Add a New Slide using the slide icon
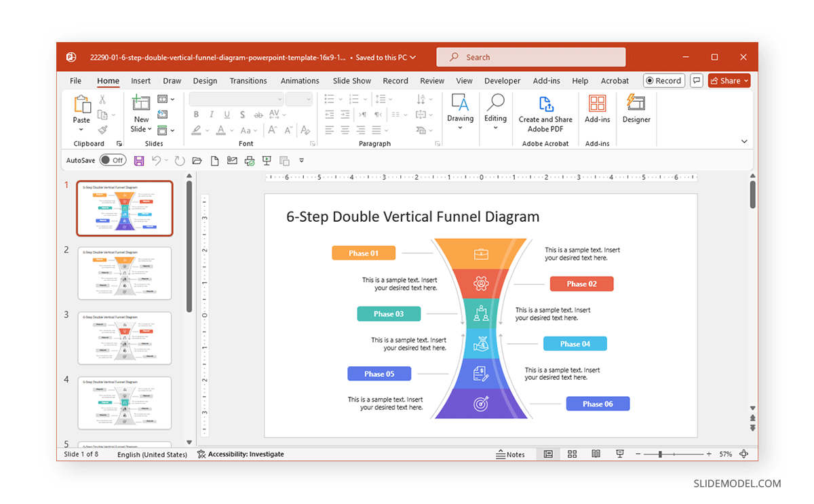 tap(141, 103)
